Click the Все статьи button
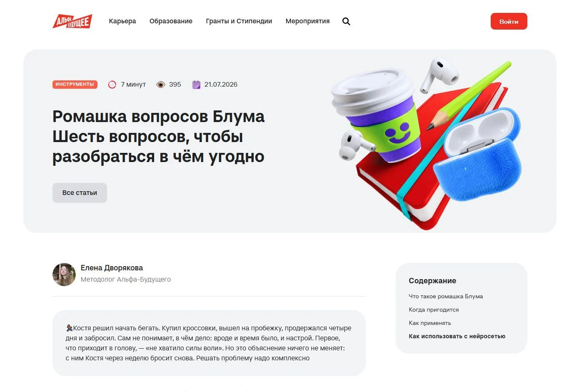This screenshot has height=392, width=579. [80, 193]
